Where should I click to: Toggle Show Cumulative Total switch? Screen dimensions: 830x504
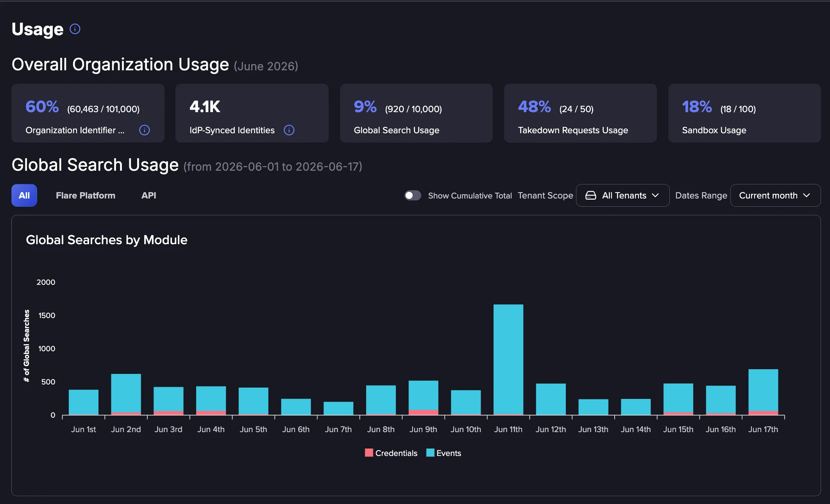click(x=413, y=195)
